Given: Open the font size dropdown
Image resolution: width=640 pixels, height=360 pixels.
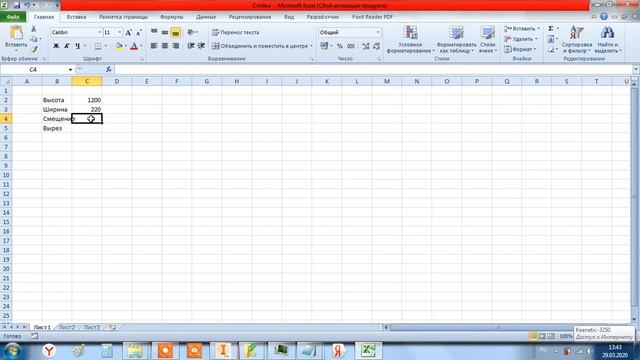Looking at the screenshot, I should (120, 32).
